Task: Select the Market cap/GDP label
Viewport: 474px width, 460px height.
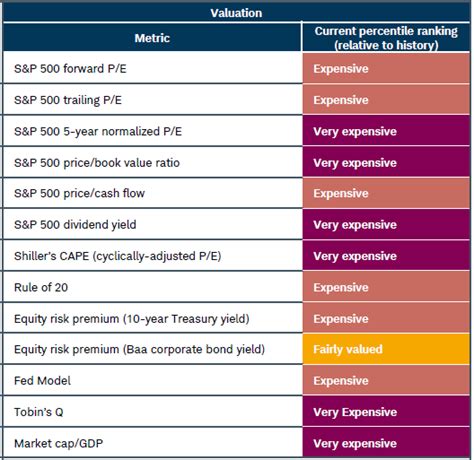Action: pyautogui.click(x=59, y=443)
